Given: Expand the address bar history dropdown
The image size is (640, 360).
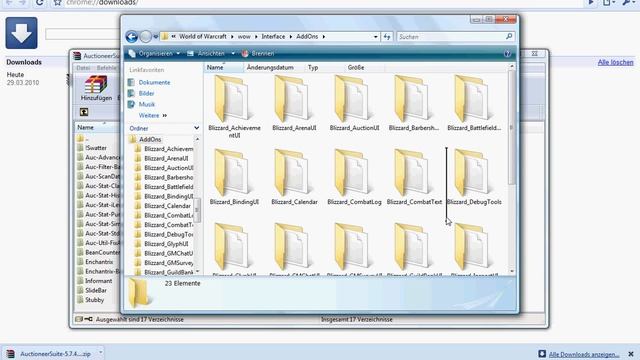Looking at the screenshot, I should point(376,37).
